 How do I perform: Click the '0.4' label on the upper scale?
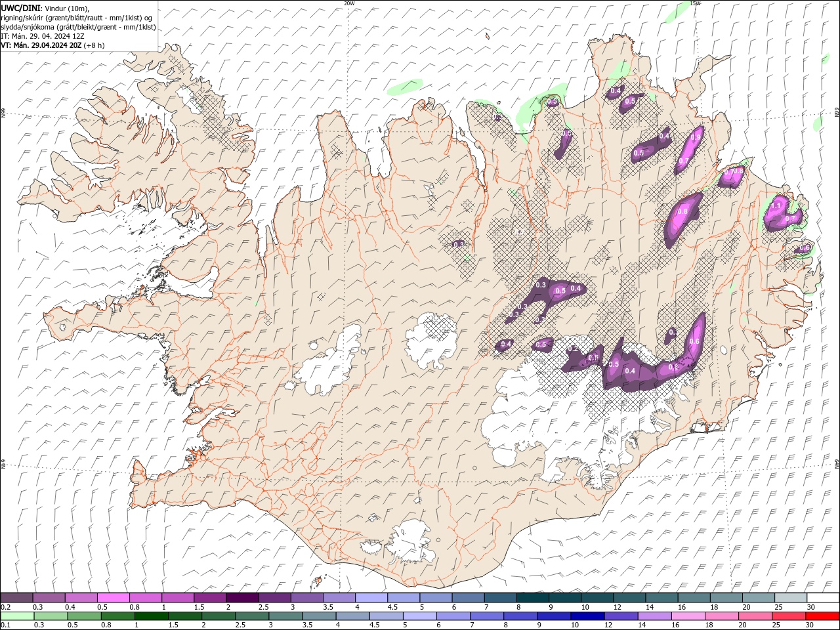tap(70, 607)
